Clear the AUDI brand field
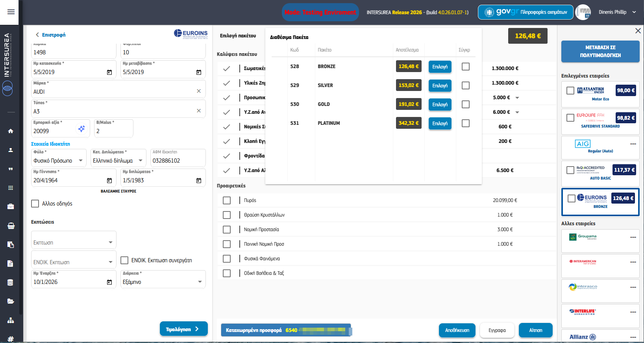The height and width of the screenshot is (343, 644). (199, 91)
